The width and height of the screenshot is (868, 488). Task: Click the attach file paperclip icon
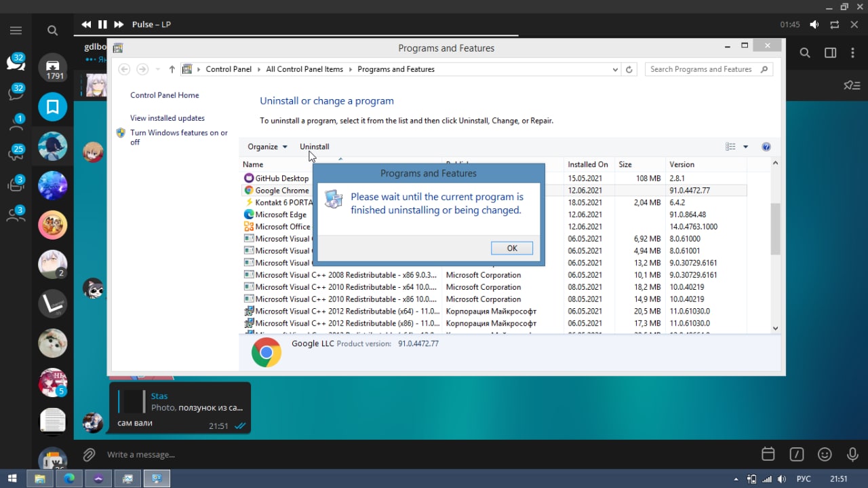click(89, 454)
